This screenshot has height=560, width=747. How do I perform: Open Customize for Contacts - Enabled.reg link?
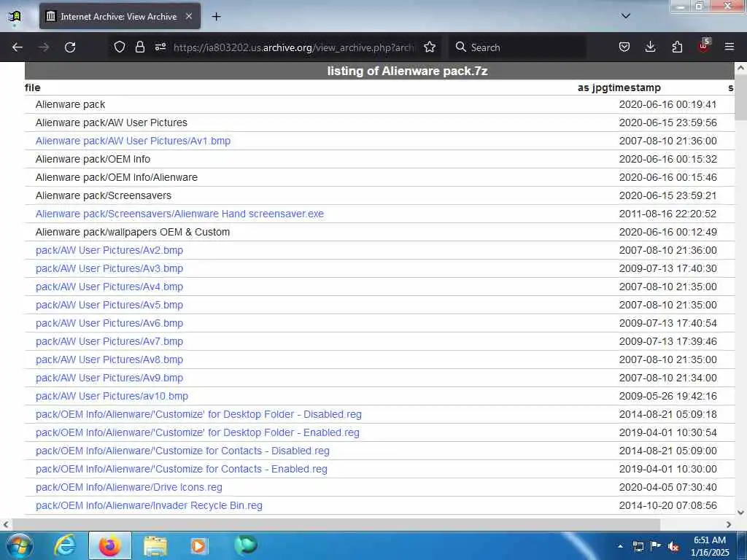click(182, 469)
